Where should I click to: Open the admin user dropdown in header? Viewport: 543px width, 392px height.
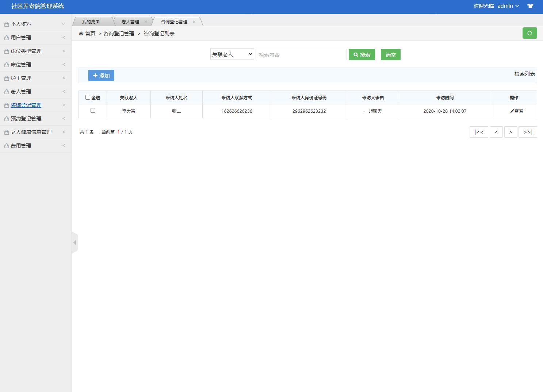point(508,6)
